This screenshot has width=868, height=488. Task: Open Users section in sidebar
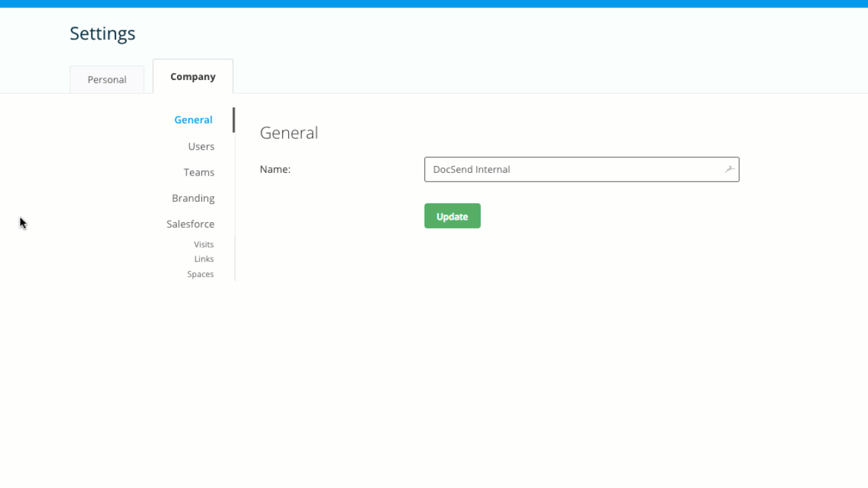(201, 146)
